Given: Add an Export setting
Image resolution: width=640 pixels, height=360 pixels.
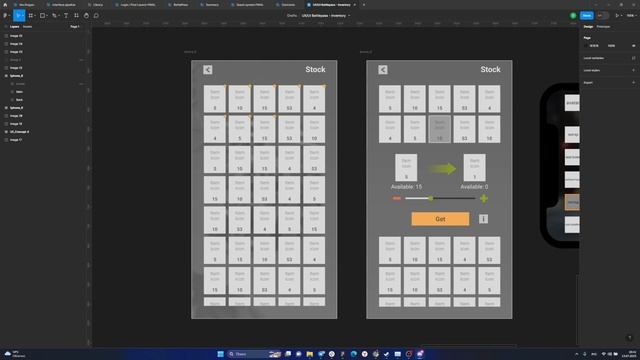Looking at the screenshot, I should pos(633,82).
